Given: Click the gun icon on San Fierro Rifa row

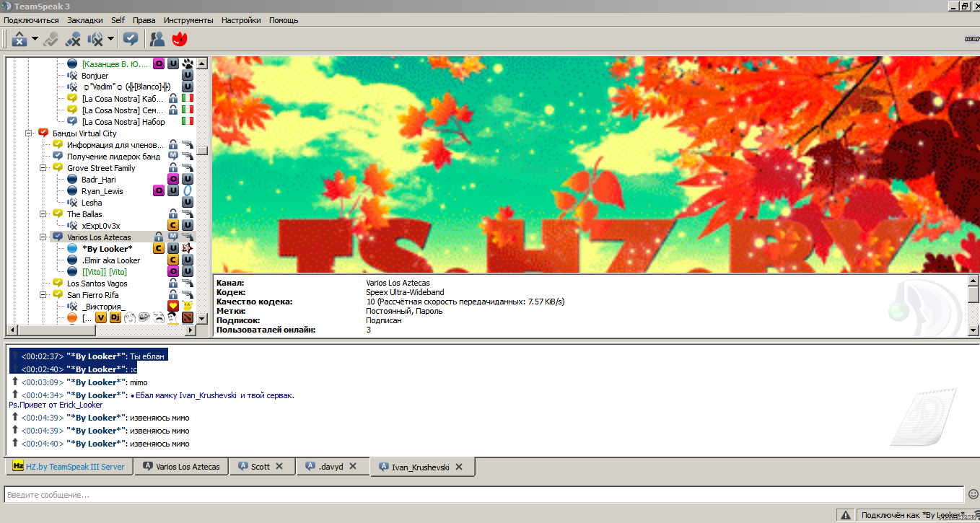Looking at the screenshot, I should point(188,295).
